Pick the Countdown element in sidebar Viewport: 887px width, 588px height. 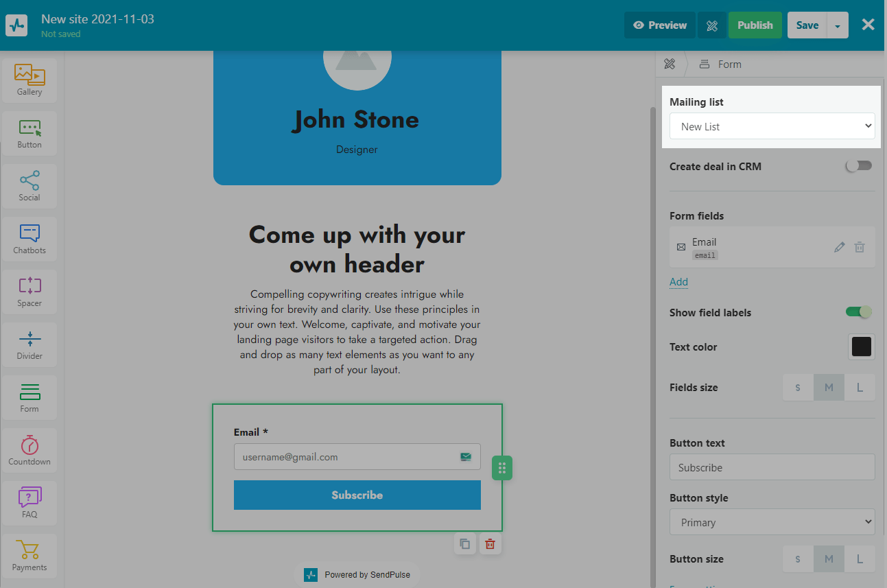coord(29,450)
